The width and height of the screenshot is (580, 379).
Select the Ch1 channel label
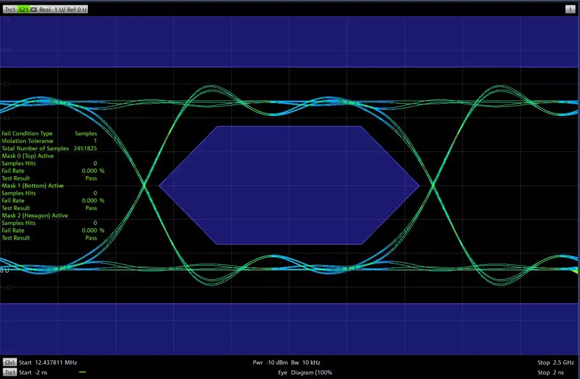point(10,362)
